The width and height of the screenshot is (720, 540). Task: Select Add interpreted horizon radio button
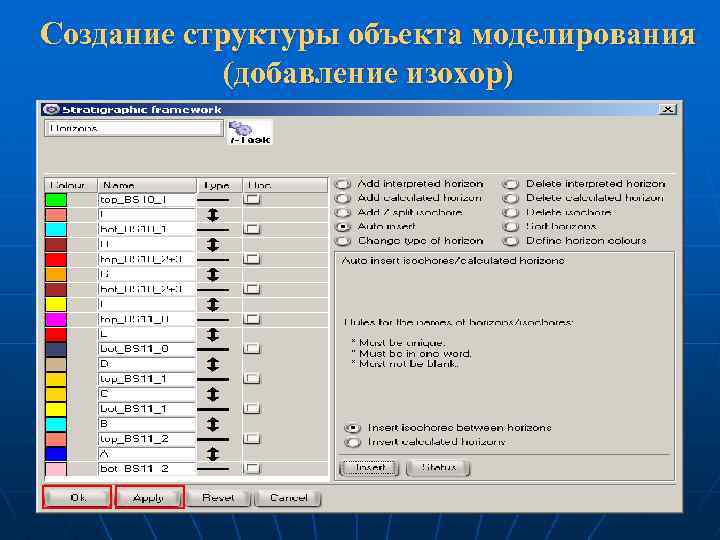click(342, 184)
